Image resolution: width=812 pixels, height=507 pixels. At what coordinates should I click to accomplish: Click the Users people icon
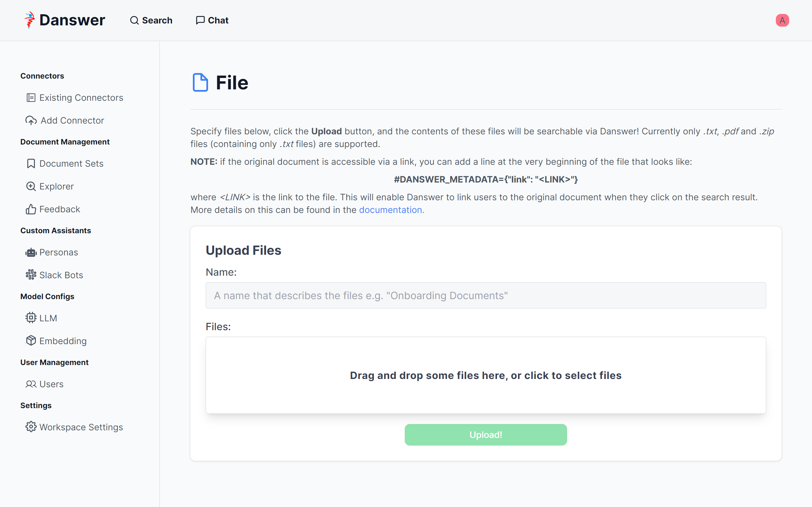(x=31, y=384)
